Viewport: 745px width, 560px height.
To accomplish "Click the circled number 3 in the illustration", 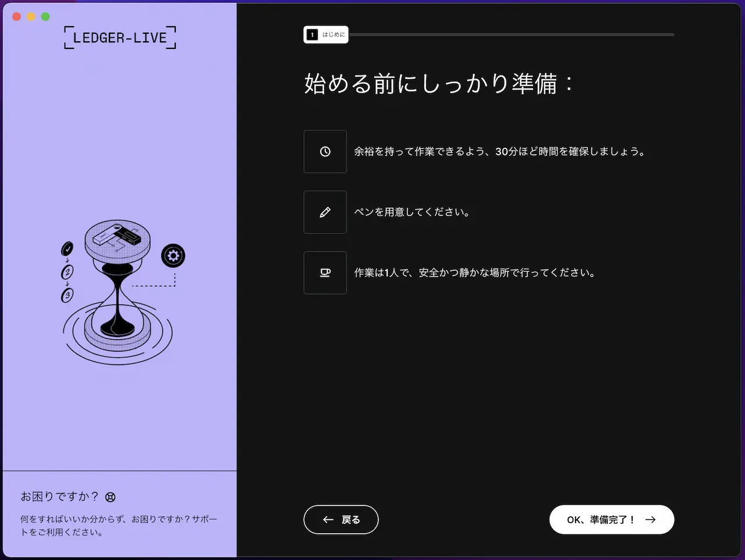I will (x=68, y=295).
